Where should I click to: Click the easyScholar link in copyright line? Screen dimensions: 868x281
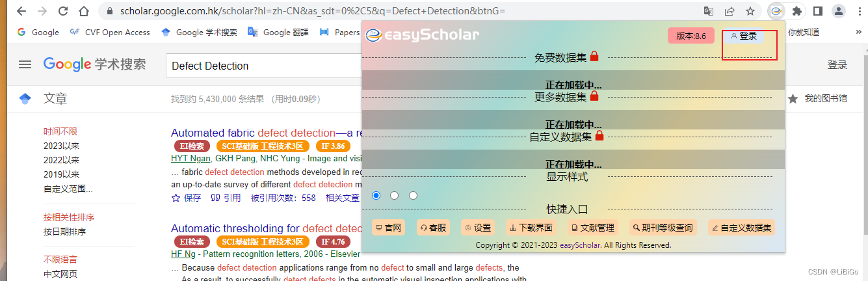coord(580,245)
